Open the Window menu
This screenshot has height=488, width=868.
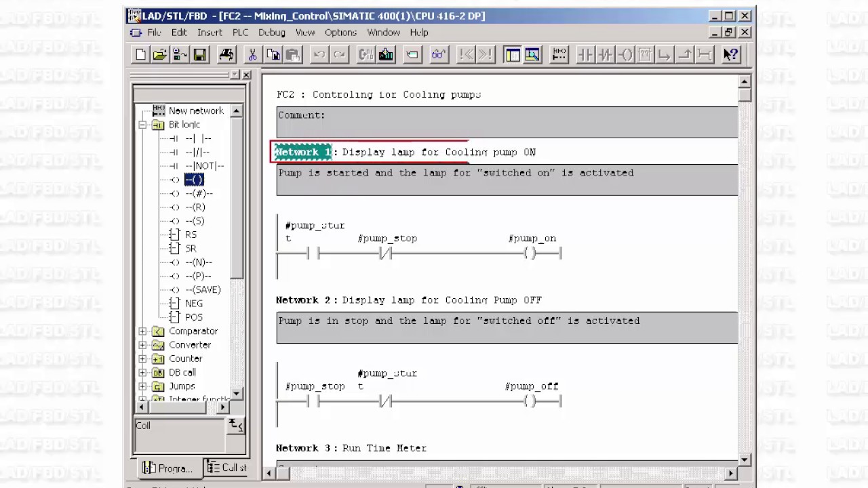tap(384, 33)
